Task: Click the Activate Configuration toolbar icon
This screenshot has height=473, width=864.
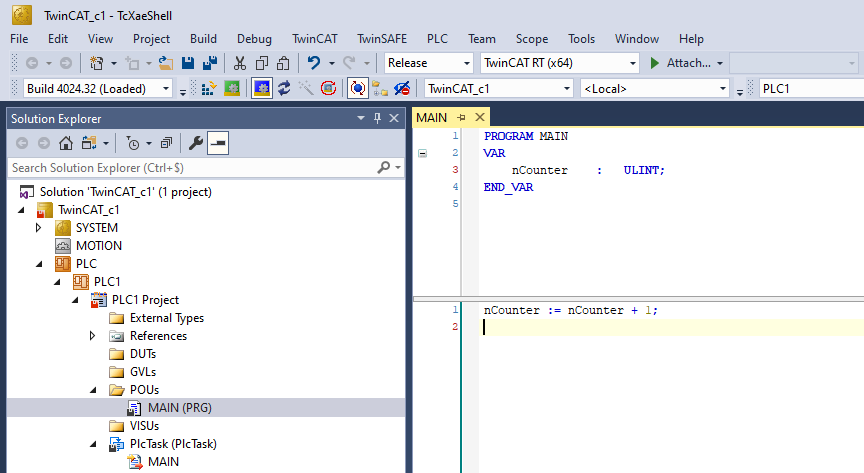Action: [209, 89]
